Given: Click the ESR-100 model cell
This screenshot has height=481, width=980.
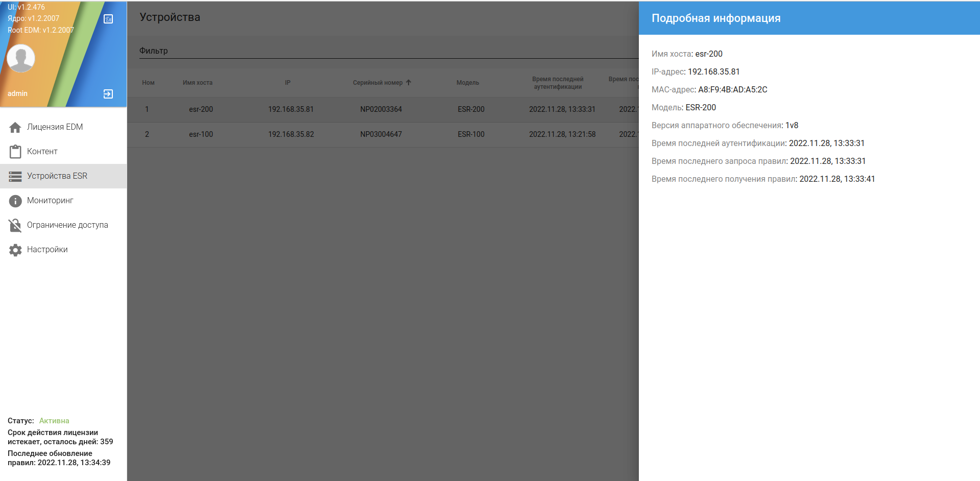Looking at the screenshot, I should pos(471,134).
